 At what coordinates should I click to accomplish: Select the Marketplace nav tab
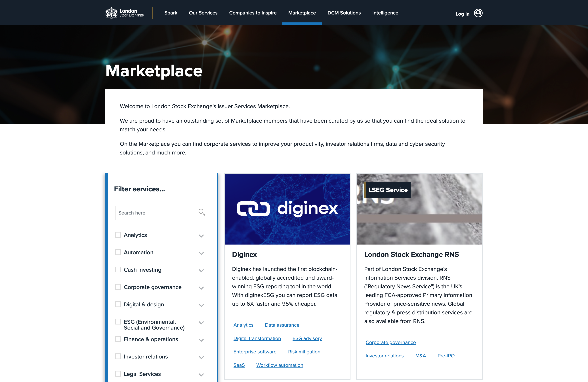302,13
